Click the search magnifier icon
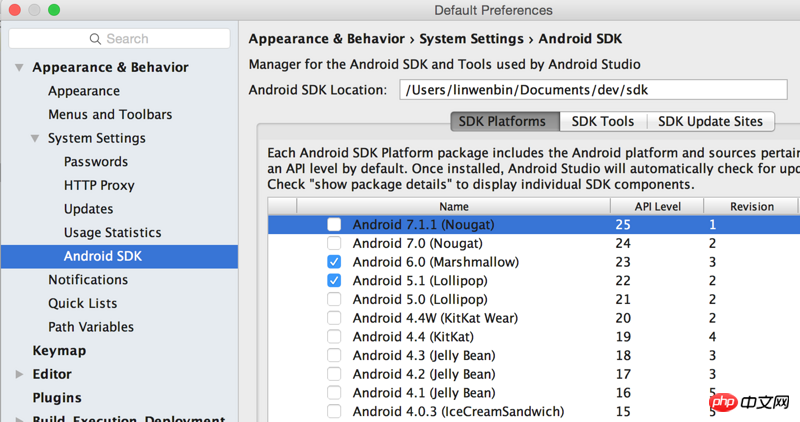800x422 pixels. (x=95, y=39)
